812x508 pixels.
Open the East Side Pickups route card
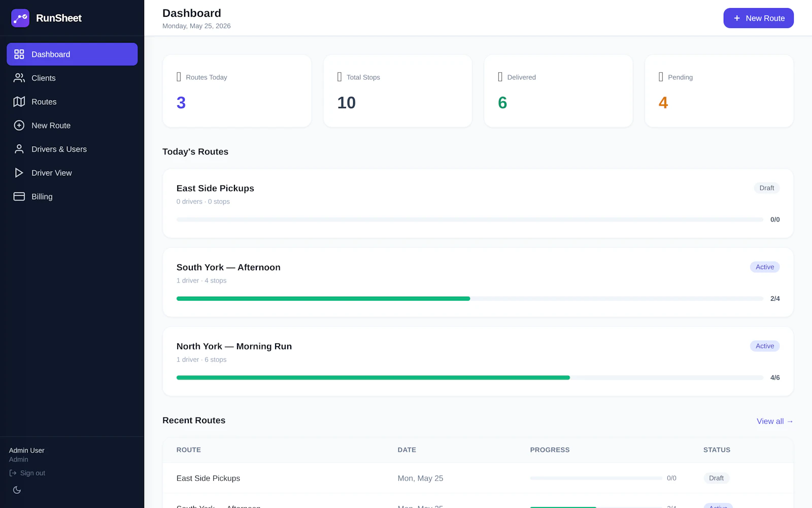478,203
